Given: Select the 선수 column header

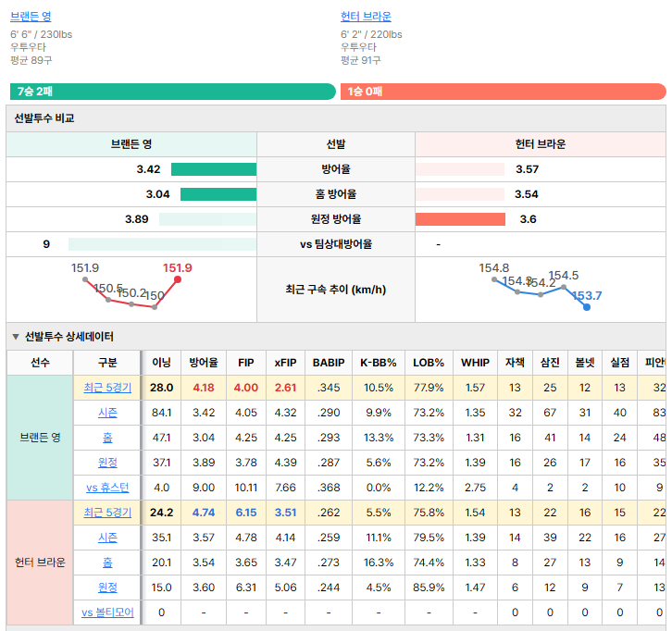Looking at the screenshot, I should [x=41, y=363].
